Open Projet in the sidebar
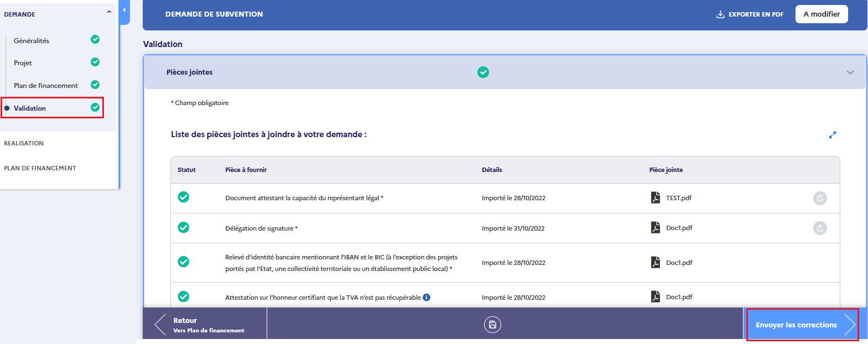This screenshot has width=868, height=344. (x=23, y=63)
